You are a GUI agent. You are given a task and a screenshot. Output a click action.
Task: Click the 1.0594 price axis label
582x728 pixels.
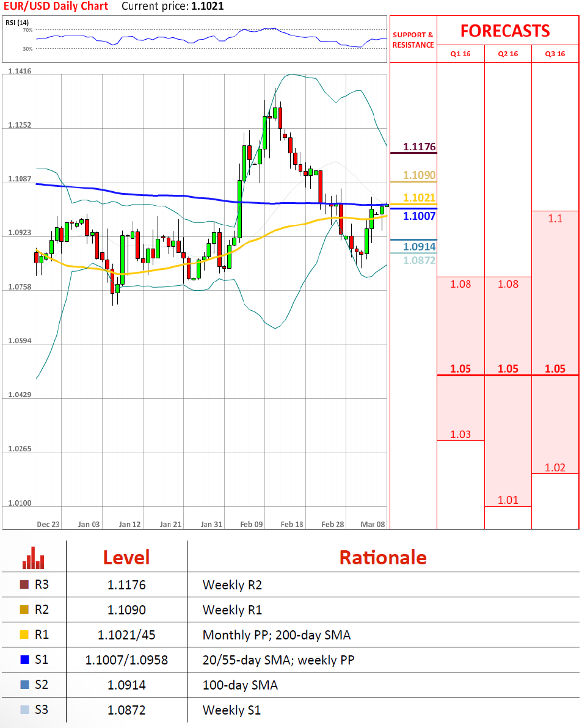point(20,341)
